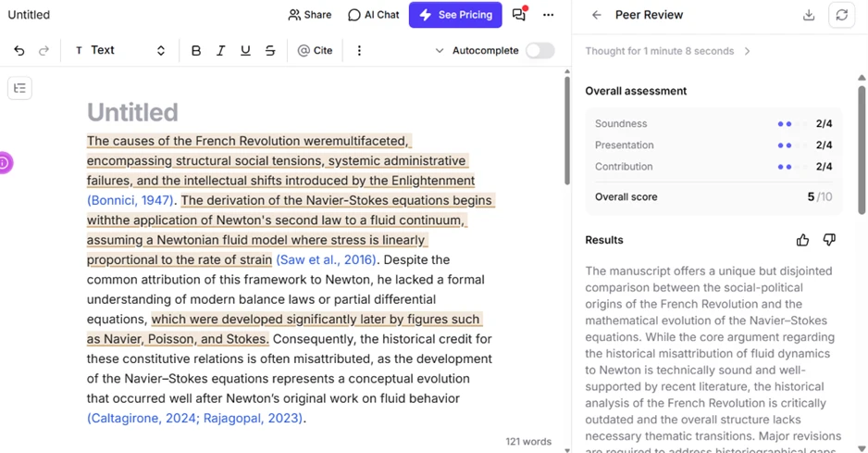This screenshot has height=453, width=868.
Task: Refresh the peer review results
Action: tap(841, 15)
